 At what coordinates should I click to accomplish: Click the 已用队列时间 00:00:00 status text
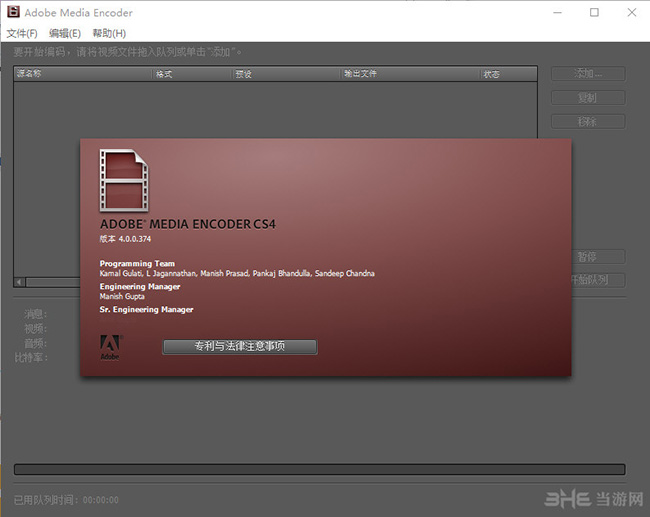[66, 500]
